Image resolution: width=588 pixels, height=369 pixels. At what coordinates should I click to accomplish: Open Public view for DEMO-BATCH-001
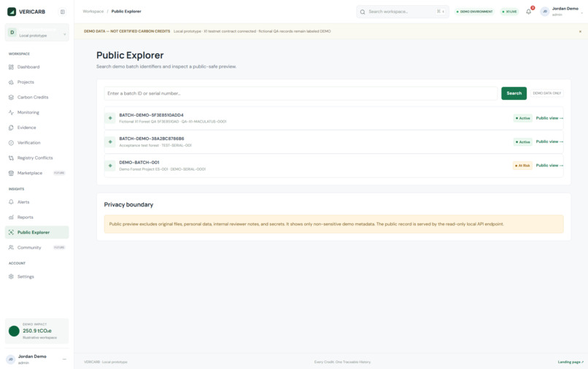(549, 166)
